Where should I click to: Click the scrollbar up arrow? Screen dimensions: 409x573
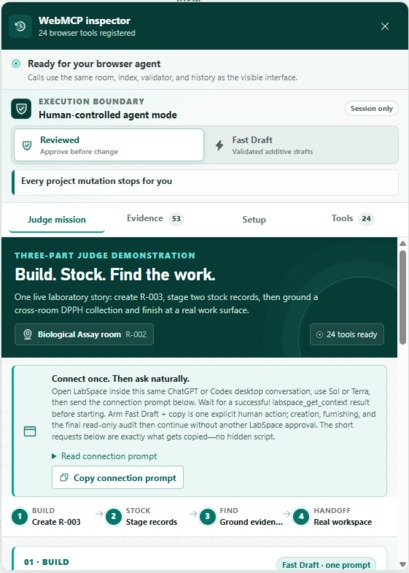point(402,244)
